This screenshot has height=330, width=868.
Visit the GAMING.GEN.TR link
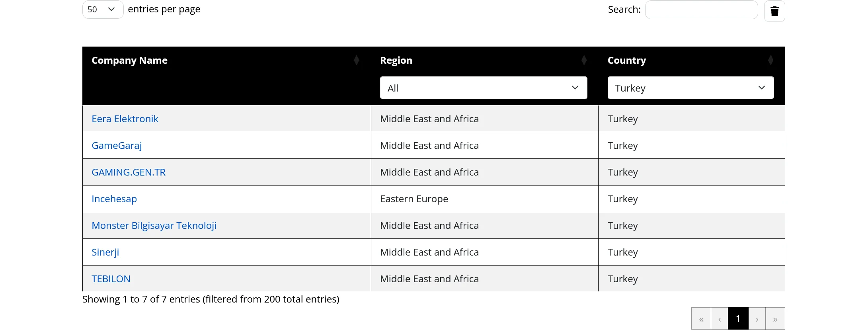[x=129, y=172]
